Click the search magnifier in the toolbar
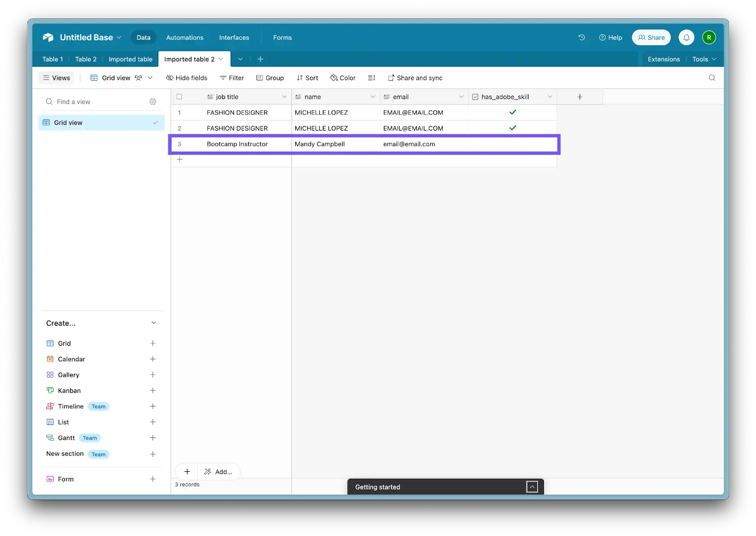This screenshot has height=536, width=756. point(712,78)
